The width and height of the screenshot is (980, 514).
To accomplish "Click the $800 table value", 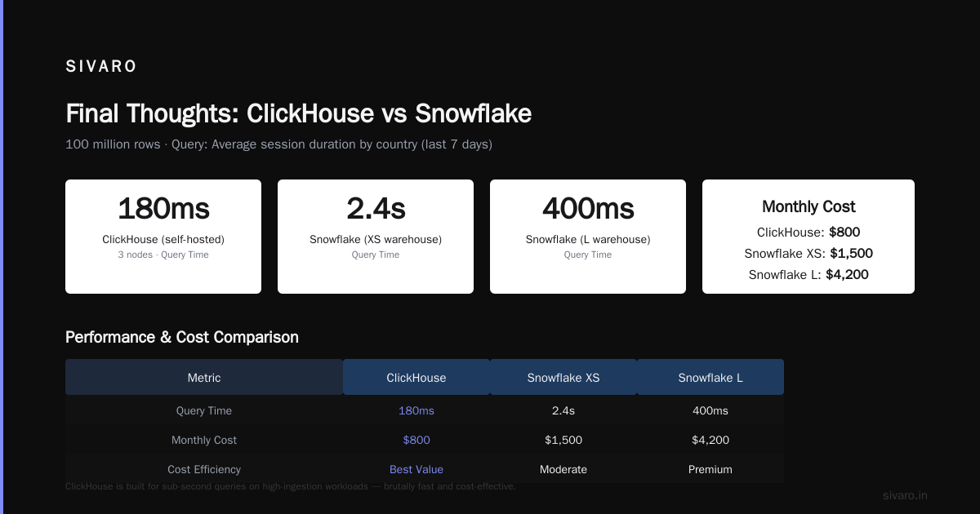I will coord(416,440).
